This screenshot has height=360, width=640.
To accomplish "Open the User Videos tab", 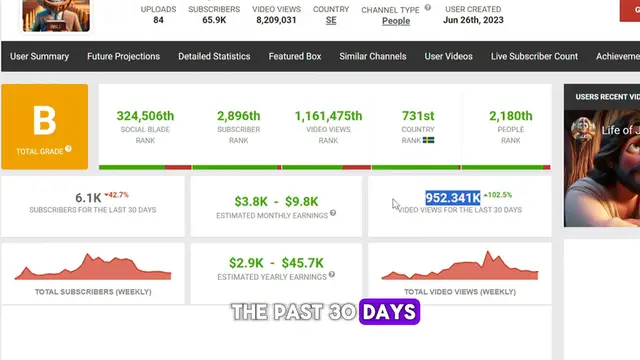I will pos(448,56).
